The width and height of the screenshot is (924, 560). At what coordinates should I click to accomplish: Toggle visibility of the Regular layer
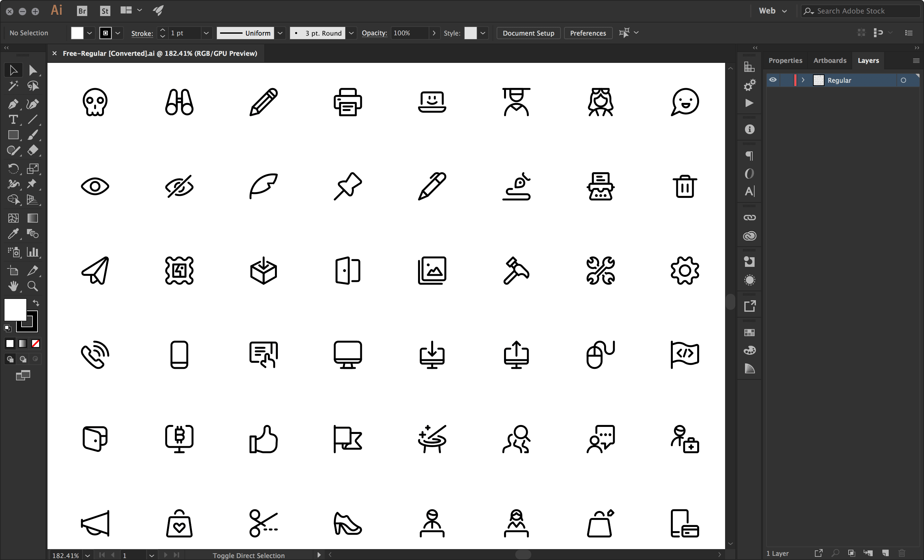(x=773, y=80)
